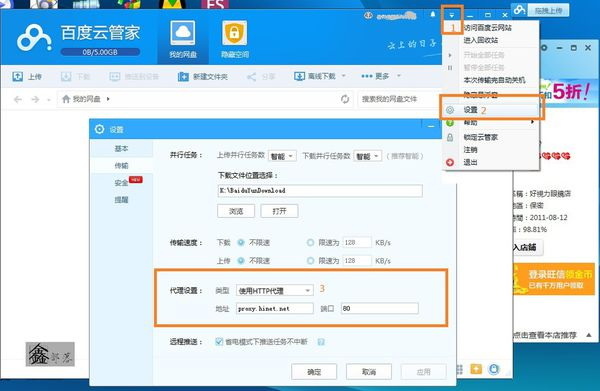Click the 取消 cancel button
Image resolution: width=600 pixels, height=391 pixels.
tap(369, 371)
